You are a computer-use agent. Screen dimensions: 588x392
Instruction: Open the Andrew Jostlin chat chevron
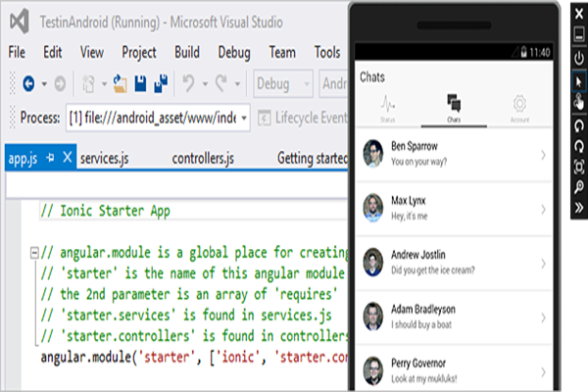click(x=543, y=264)
